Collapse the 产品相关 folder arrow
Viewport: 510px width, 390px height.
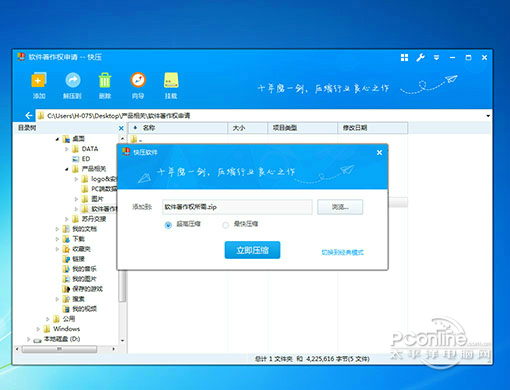(67, 169)
